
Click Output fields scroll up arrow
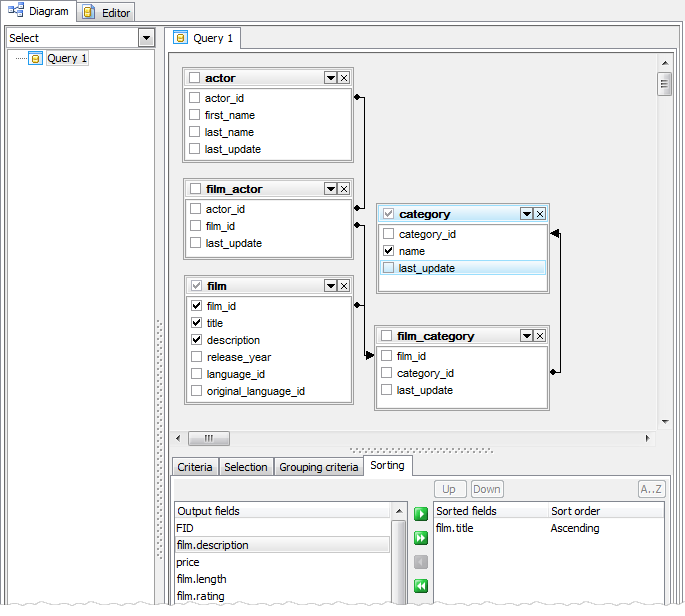point(399,511)
